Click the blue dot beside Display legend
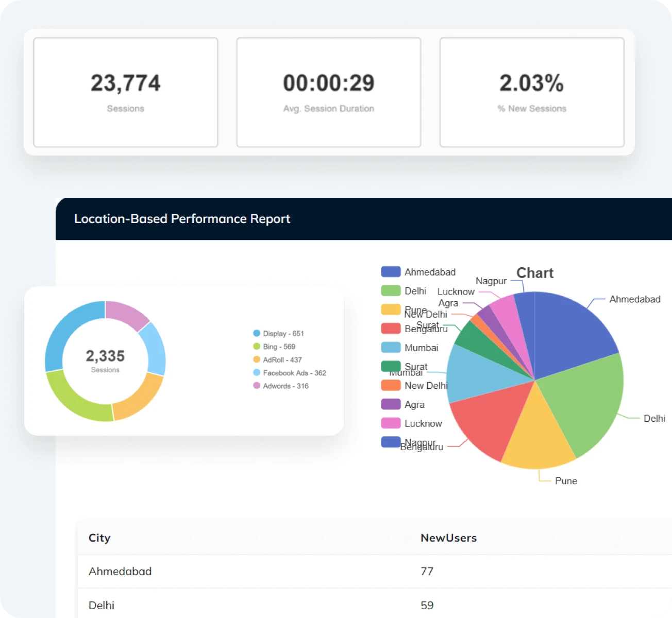 point(257,333)
